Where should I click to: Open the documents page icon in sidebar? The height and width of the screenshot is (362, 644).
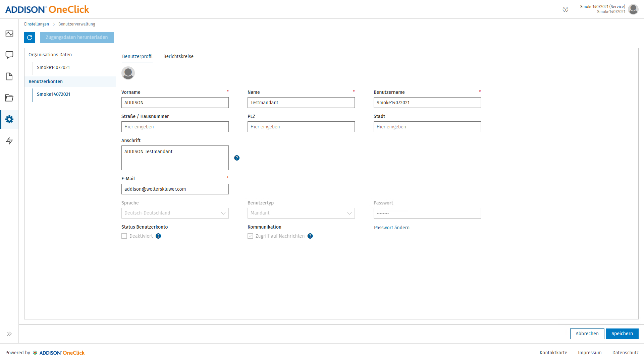(x=9, y=76)
